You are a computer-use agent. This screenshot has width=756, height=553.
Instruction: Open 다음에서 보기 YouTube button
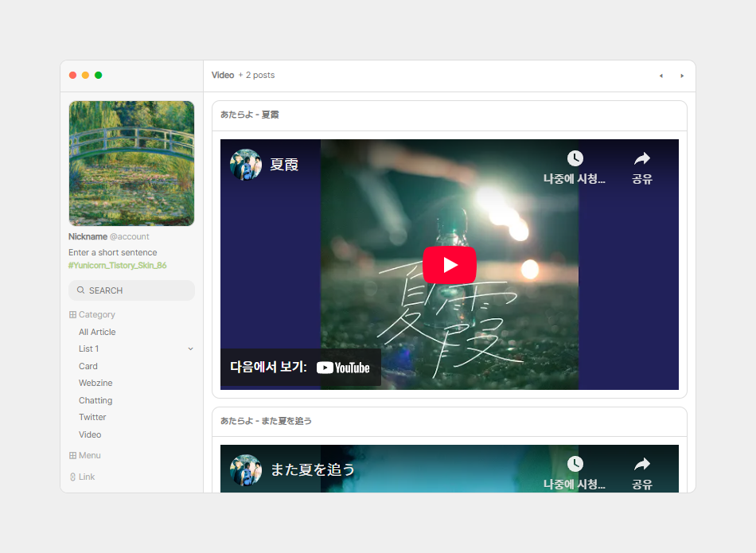tap(300, 368)
